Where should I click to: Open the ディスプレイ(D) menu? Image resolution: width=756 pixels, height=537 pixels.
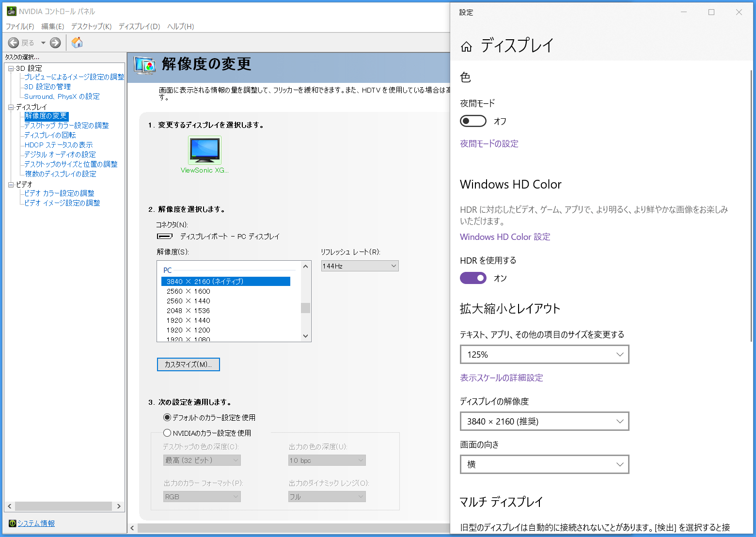[x=140, y=26]
